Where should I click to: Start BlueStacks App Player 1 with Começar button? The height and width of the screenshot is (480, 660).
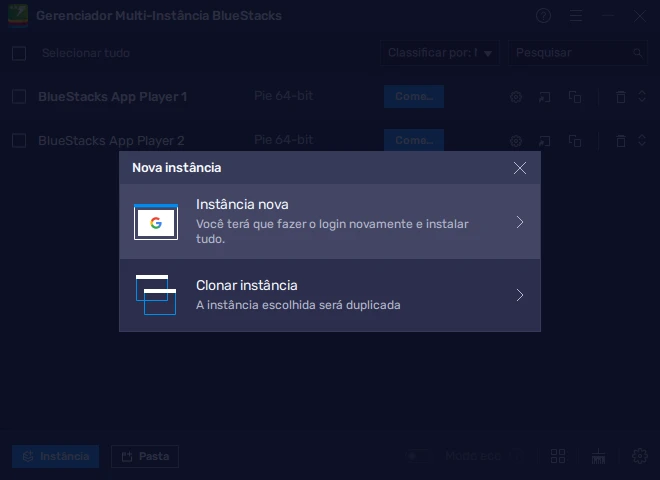click(414, 96)
